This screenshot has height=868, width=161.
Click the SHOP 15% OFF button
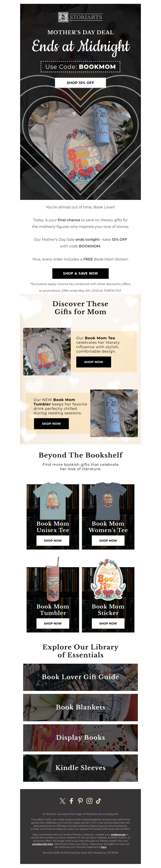click(x=80, y=83)
